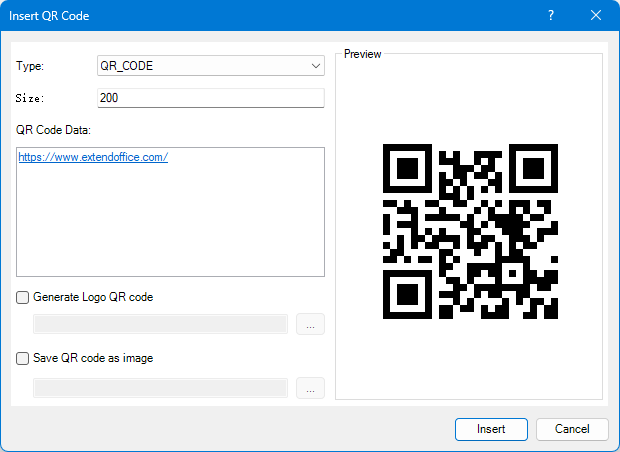The image size is (620, 452).
Task: Click the Preview group label
Action: click(x=363, y=54)
